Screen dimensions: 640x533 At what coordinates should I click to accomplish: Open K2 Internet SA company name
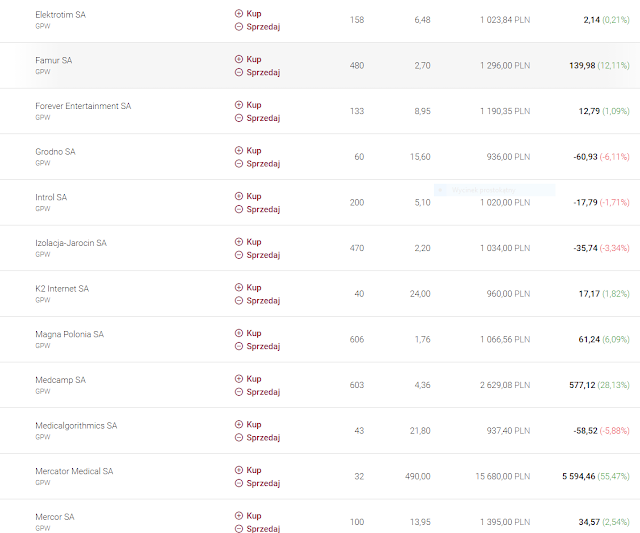tap(62, 289)
